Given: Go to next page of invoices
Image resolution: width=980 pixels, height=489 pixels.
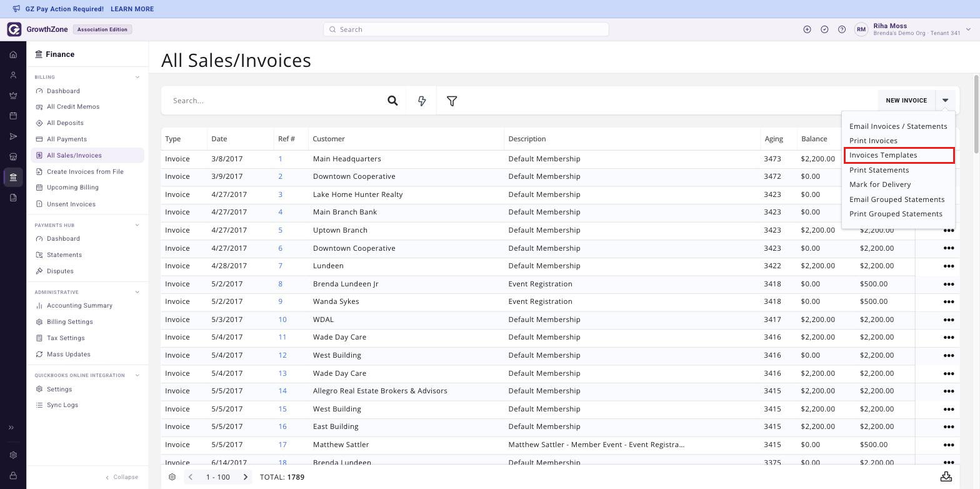Looking at the screenshot, I should [x=246, y=477].
